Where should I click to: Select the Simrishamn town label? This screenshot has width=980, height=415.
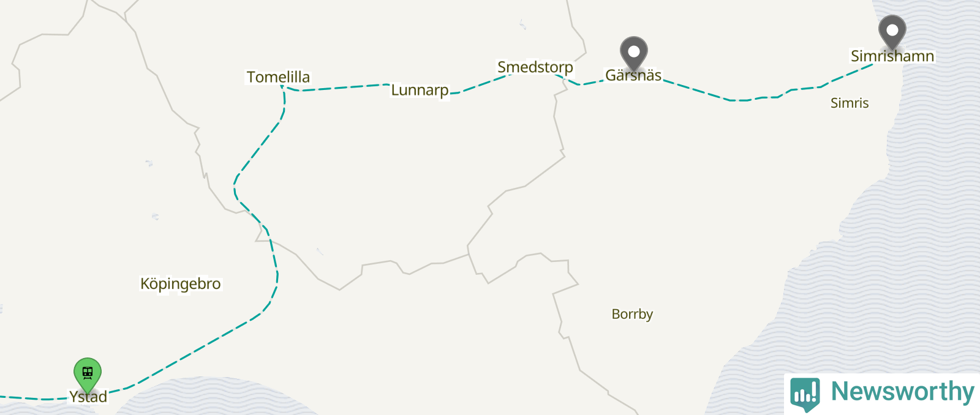(892, 56)
